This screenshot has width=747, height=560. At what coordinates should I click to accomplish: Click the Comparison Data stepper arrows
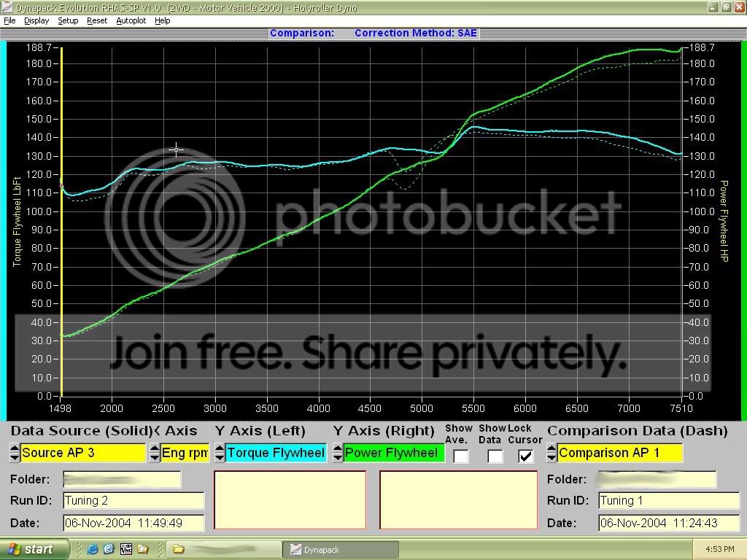551,452
